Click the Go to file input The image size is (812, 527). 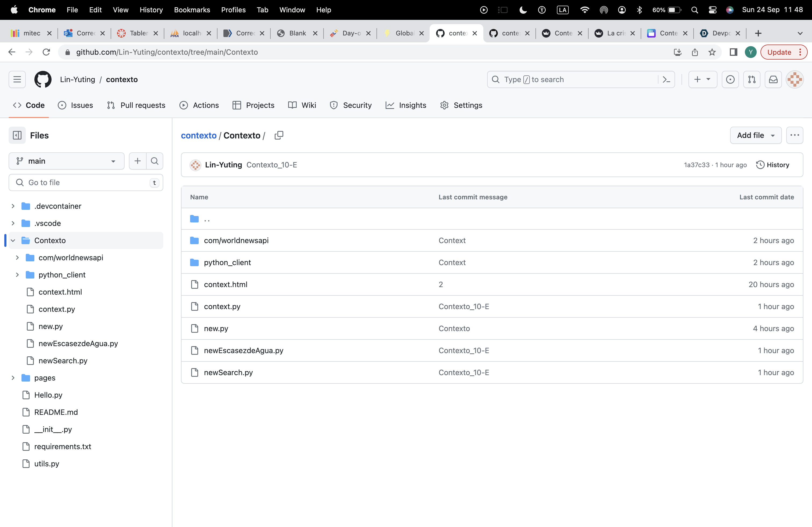pos(85,183)
